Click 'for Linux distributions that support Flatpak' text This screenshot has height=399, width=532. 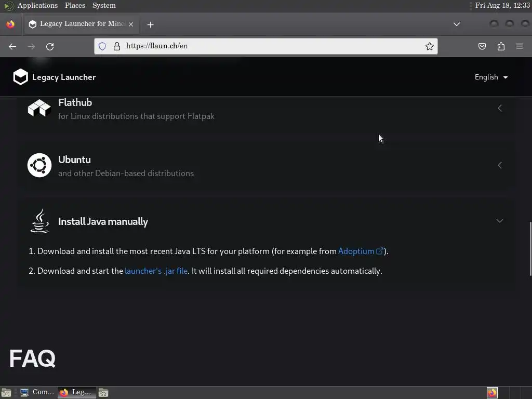[x=137, y=116]
